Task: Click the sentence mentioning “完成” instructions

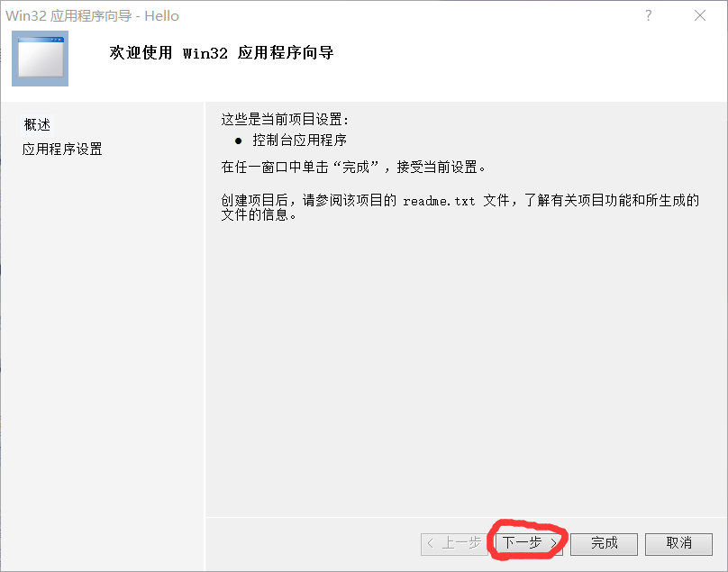Action: click(353, 167)
